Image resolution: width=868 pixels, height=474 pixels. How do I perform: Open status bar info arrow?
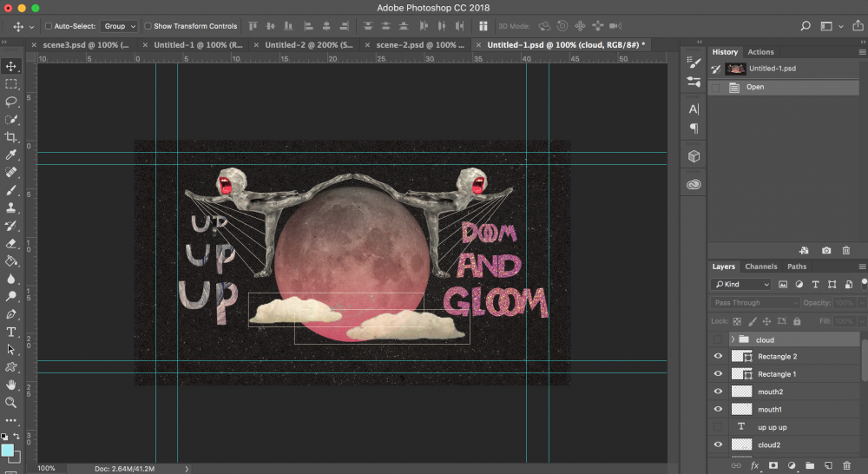click(x=187, y=469)
